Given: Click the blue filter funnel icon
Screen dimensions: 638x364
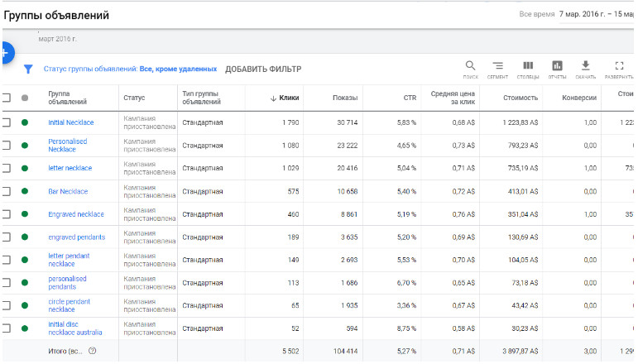Looking at the screenshot, I should 28,69.
